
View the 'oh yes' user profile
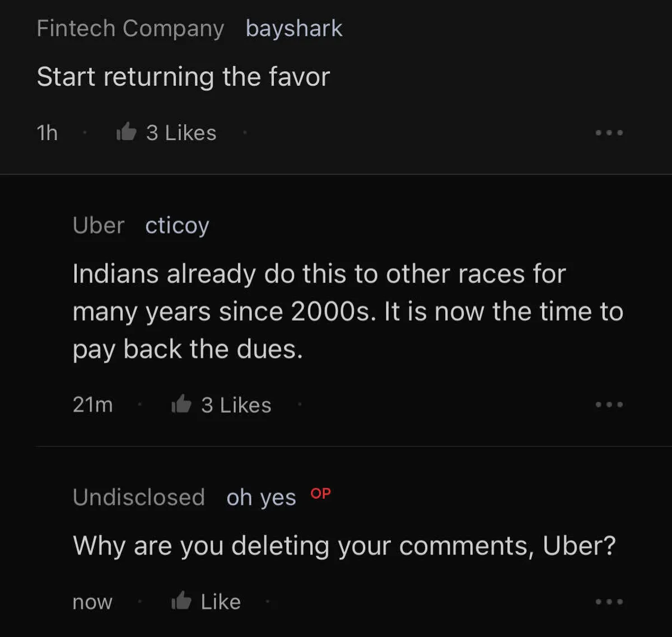click(x=261, y=497)
